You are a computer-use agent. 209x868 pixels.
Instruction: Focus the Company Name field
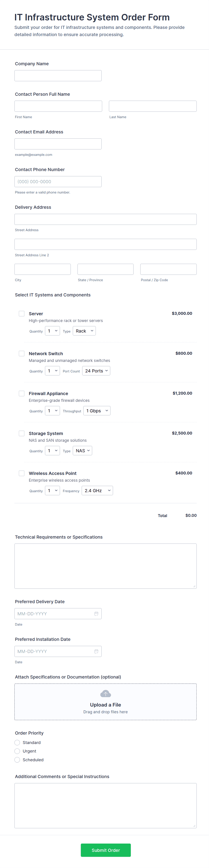(58, 76)
